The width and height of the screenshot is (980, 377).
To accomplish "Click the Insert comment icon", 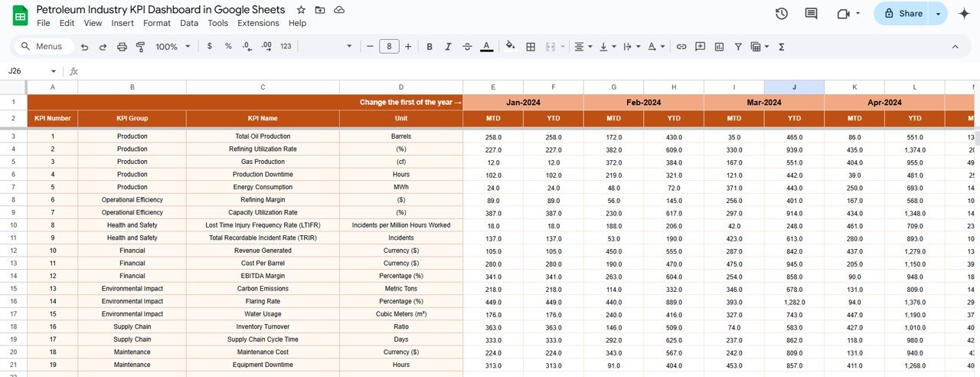I will [x=700, y=47].
